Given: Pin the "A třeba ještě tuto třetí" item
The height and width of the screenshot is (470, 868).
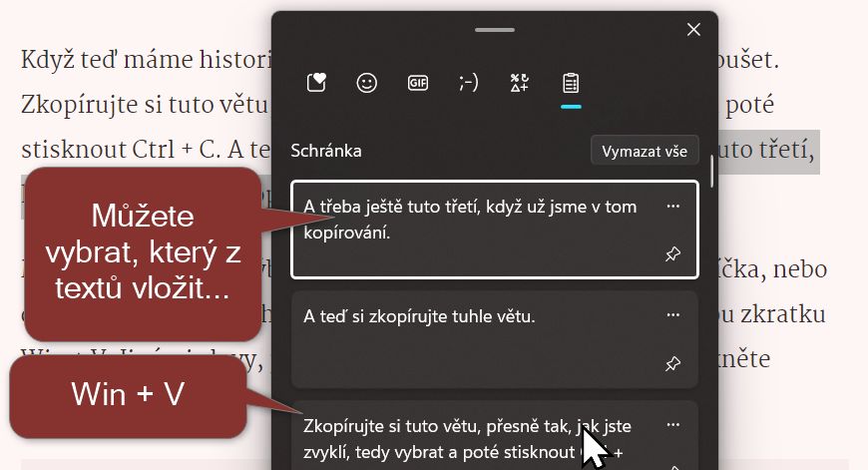Looking at the screenshot, I should 672,254.
